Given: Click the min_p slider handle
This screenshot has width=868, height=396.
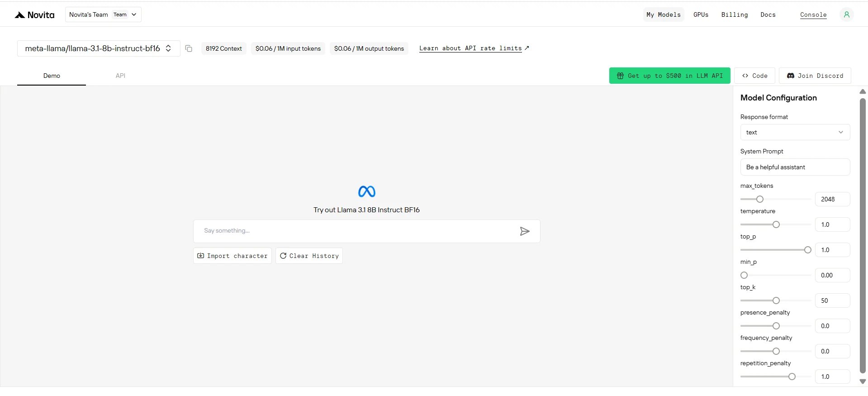Looking at the screenshot, I should coord(744,275).
